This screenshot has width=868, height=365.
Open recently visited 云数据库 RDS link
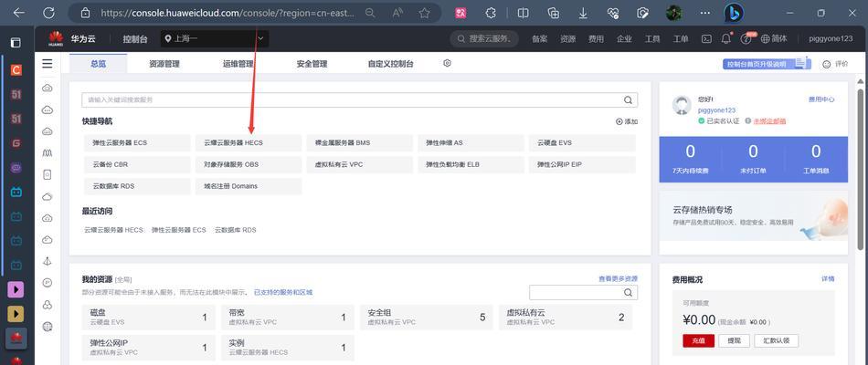[x=235, y=230]
